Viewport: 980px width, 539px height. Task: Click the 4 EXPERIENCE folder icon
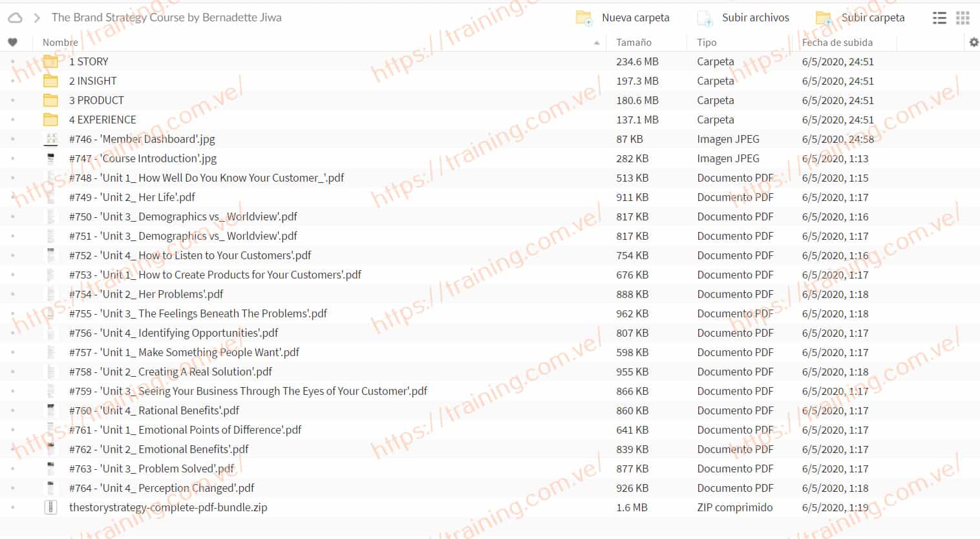[x=50, y=120]
